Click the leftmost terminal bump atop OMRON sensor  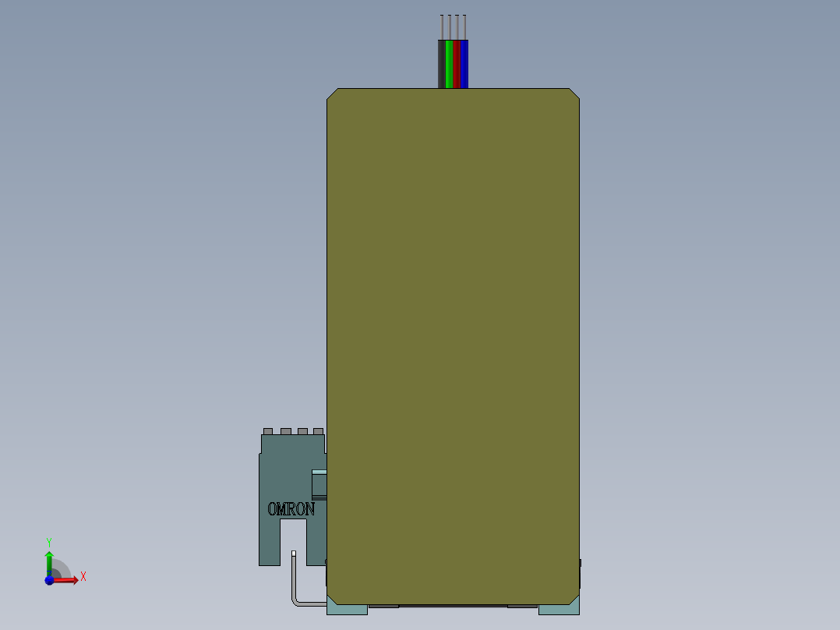click(269, 431)
